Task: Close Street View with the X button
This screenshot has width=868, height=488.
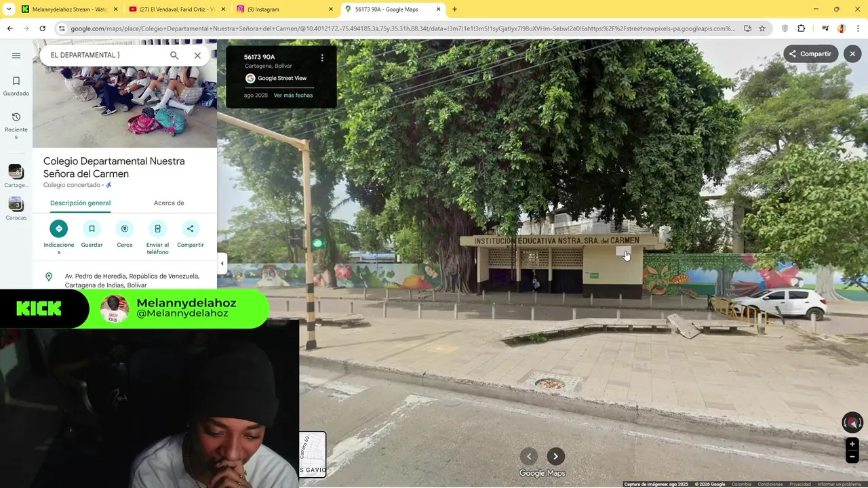Action: tap(852, 54)
